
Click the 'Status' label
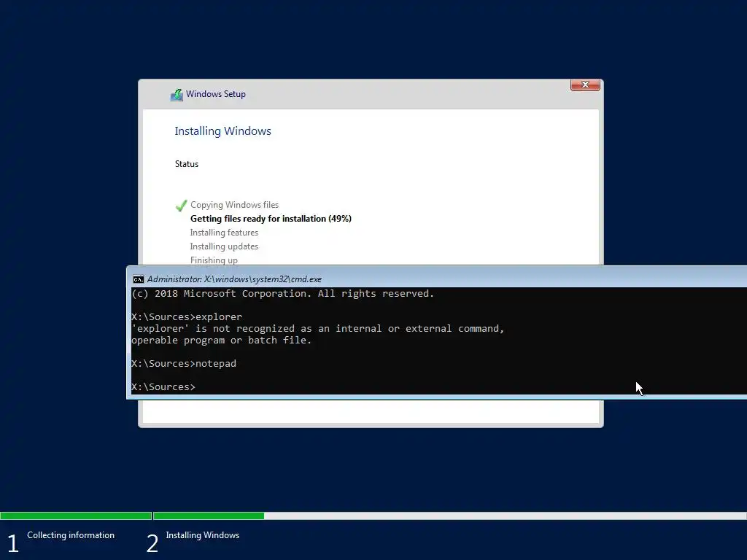click(187, 164)
